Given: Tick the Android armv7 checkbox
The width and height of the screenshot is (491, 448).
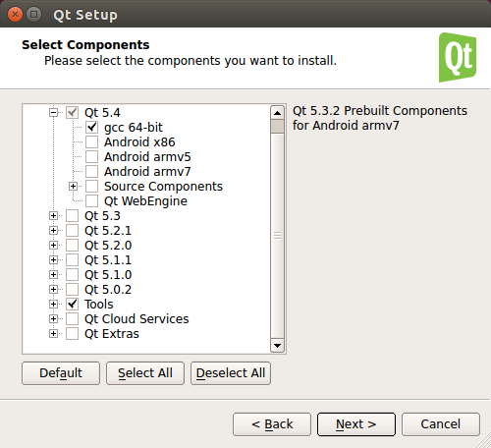Looking at the screenshot, I should click(x=91, y=172).
